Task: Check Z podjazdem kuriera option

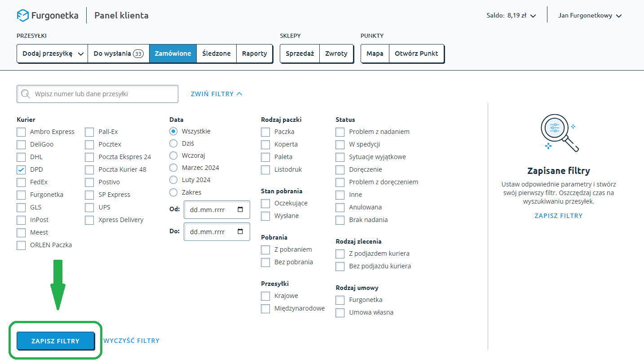Action: [340, 253]
